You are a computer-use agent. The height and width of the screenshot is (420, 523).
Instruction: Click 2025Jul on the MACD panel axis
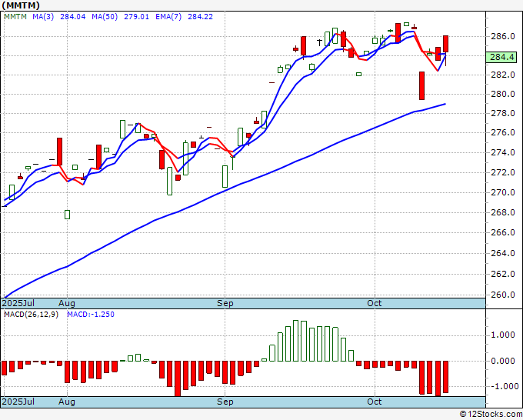pyautogui.click(x=18, y=402)
